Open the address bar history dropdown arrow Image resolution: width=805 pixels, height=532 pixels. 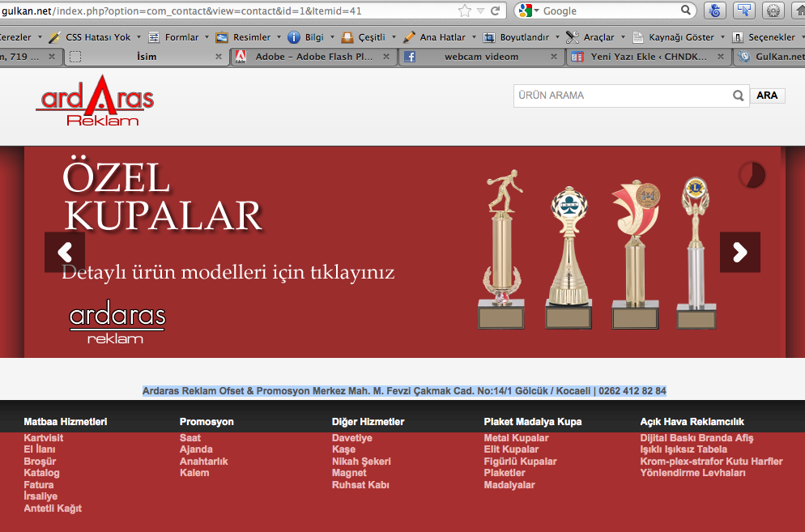[480, 11]
